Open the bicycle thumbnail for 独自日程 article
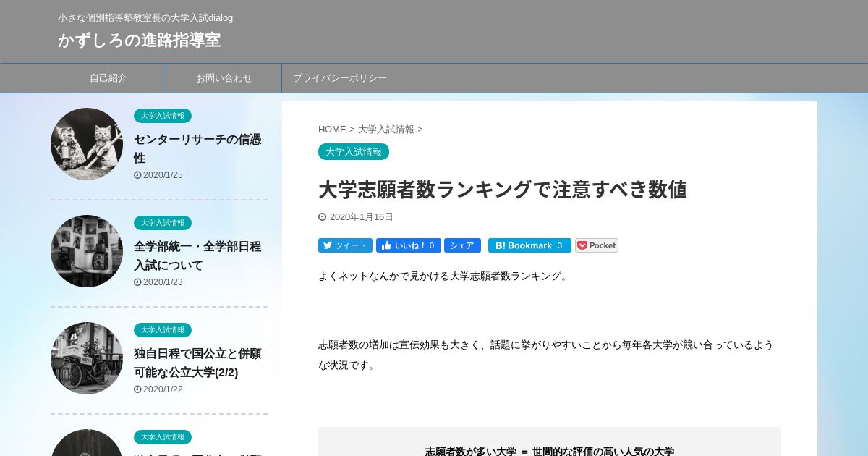Image resolution: width=868 pixels, height=456 pixels. pyautogui.click(x=87, y=358)
